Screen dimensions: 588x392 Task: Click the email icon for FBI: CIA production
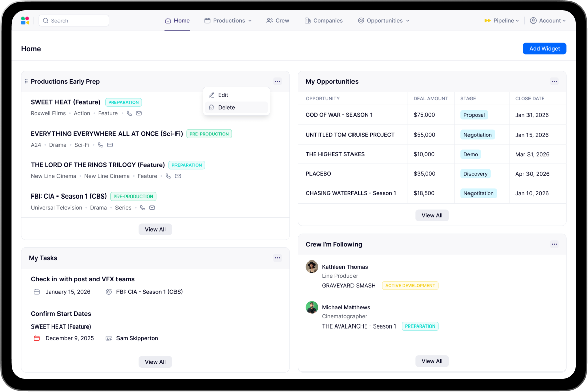[152, 208]
